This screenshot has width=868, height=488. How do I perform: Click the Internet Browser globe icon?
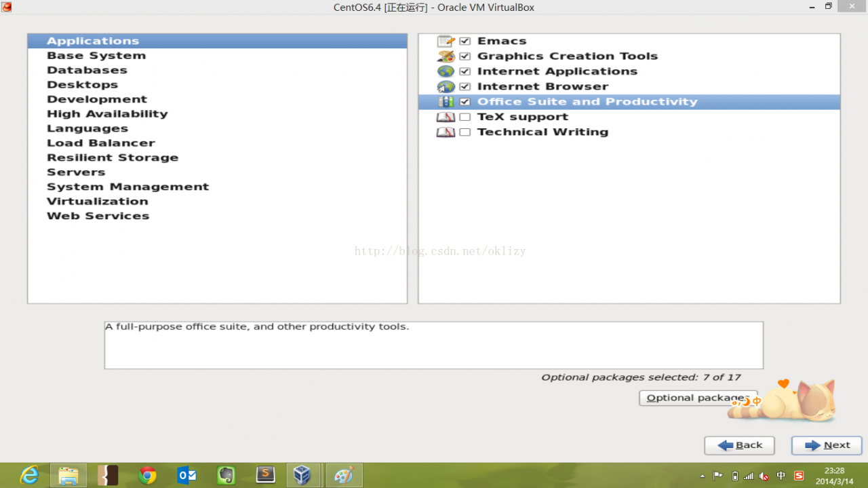click(x=446, y=87)
